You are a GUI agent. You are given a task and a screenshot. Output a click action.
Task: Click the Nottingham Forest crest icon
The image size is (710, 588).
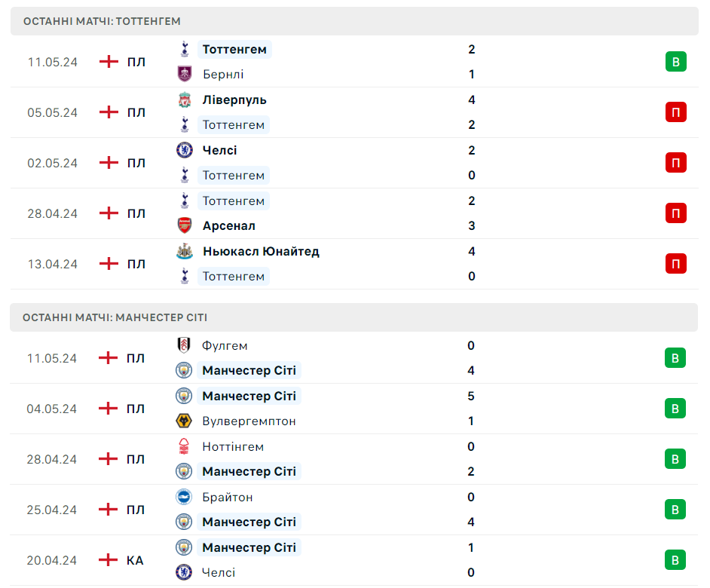[x=183, y=446]
